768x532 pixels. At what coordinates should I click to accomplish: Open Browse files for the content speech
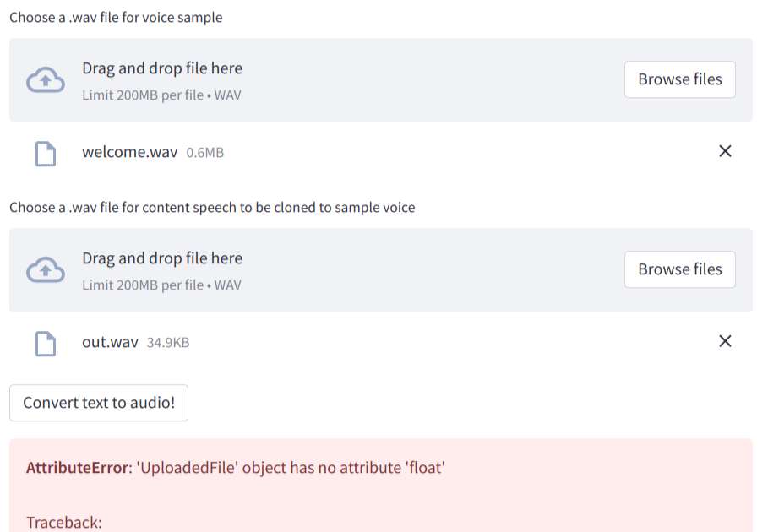pyautogui.click(x=679, y=269)
